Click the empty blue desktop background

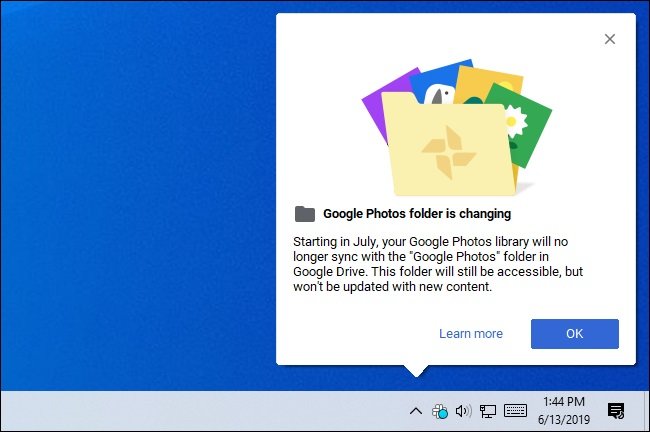[x=130, y=200]
